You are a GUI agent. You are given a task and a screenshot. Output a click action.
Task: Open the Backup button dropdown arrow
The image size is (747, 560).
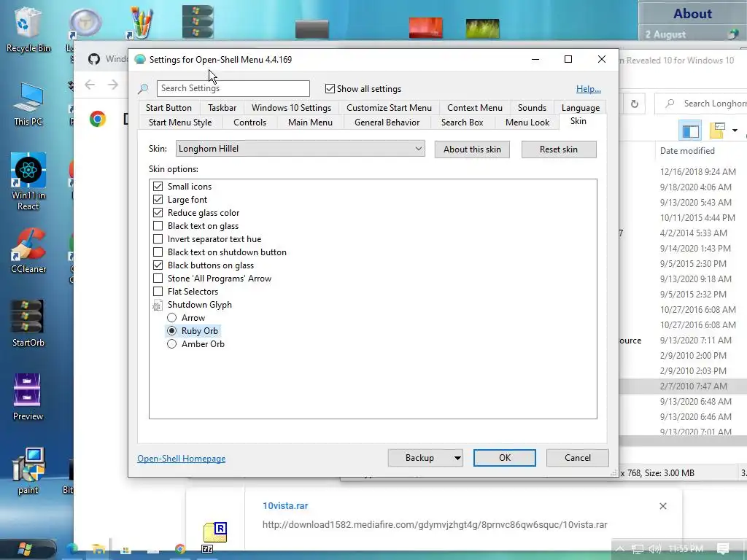(457, 458)
